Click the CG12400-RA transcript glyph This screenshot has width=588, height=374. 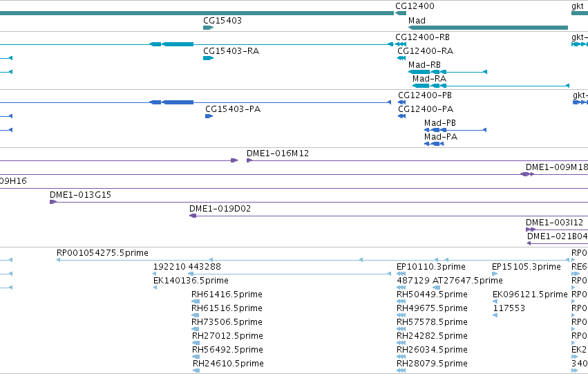click(401, 58)
